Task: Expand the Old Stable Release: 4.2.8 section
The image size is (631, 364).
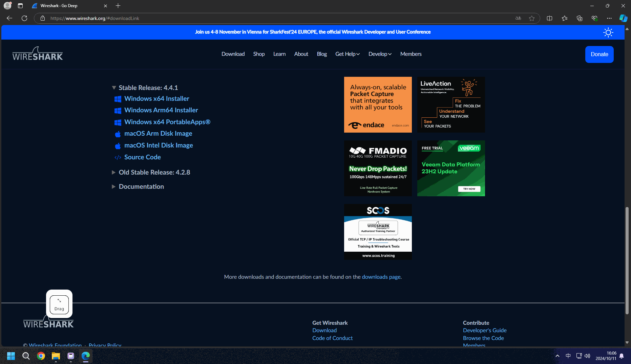Action: (151, 172)
